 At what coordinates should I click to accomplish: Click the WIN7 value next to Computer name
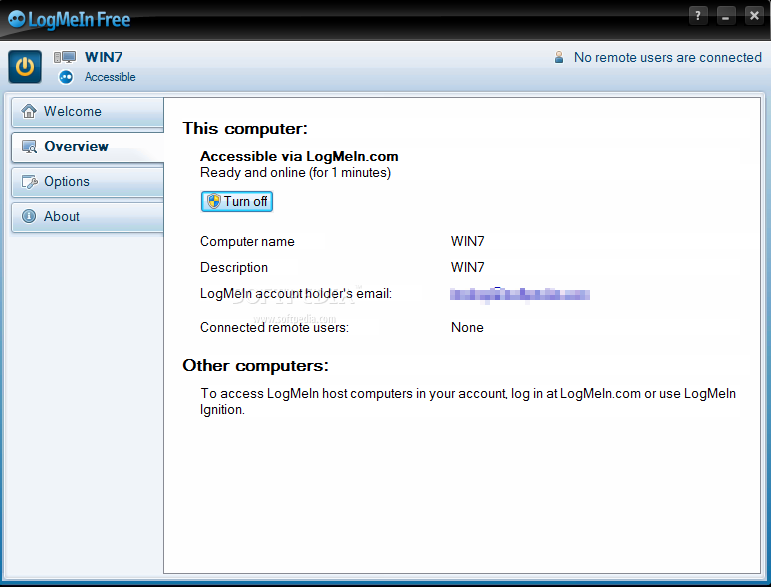(x=468, y=241)
